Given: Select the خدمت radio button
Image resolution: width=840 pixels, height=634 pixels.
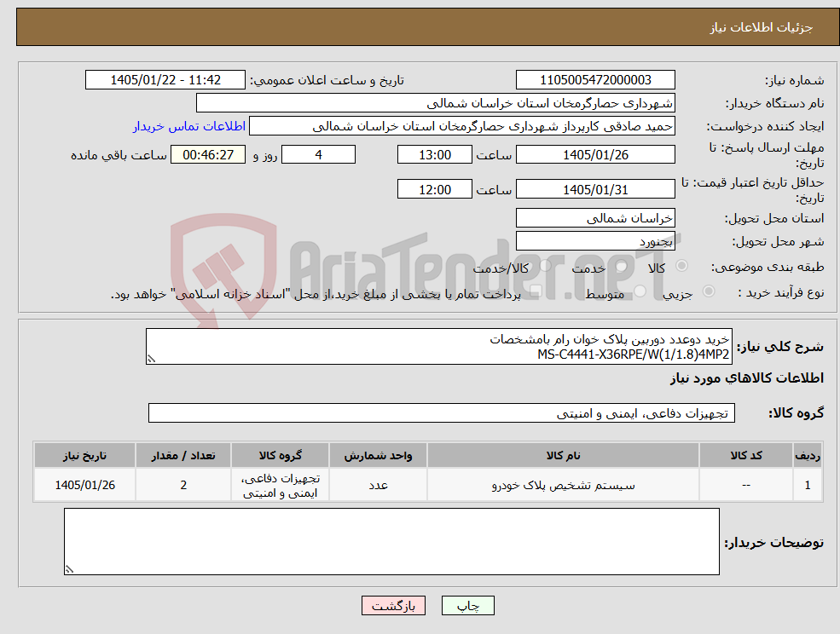Looking at the screenshot, I should [622, 266].
